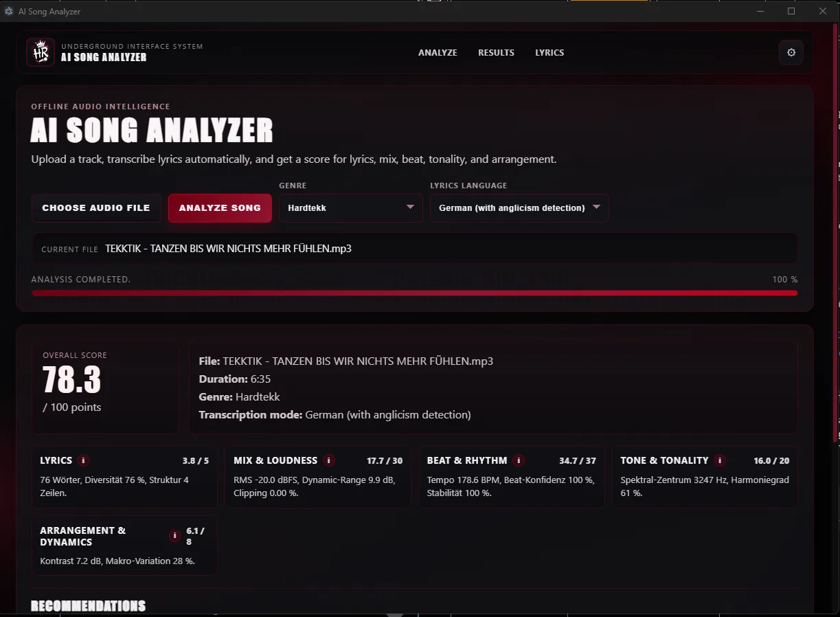
Task: Click the Genre dropdown chevron arrow
Action: [410, 207]
